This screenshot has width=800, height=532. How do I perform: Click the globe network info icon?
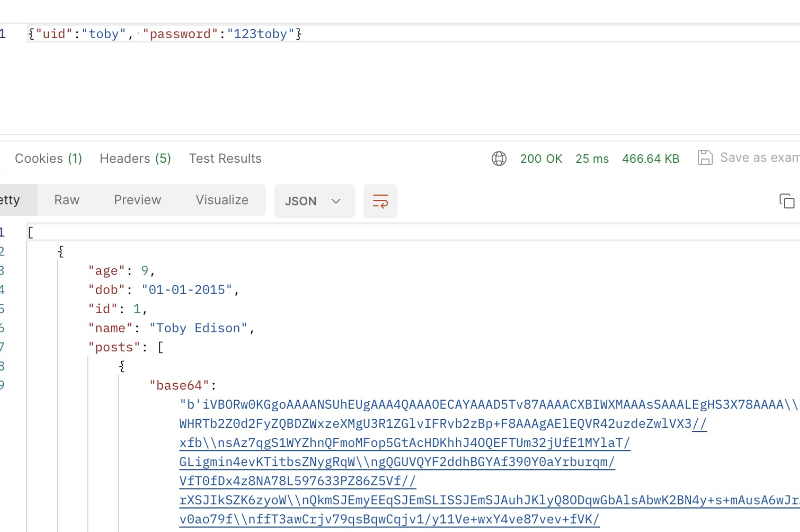(x=499, y=159)
